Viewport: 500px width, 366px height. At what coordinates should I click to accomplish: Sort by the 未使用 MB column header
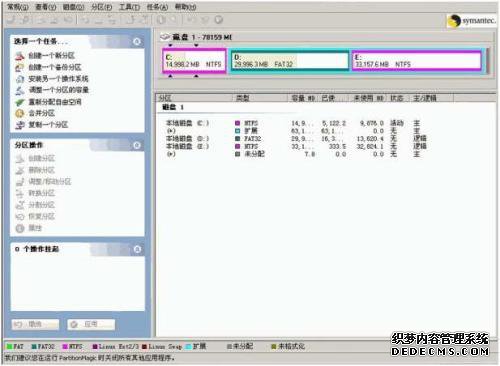368,98
